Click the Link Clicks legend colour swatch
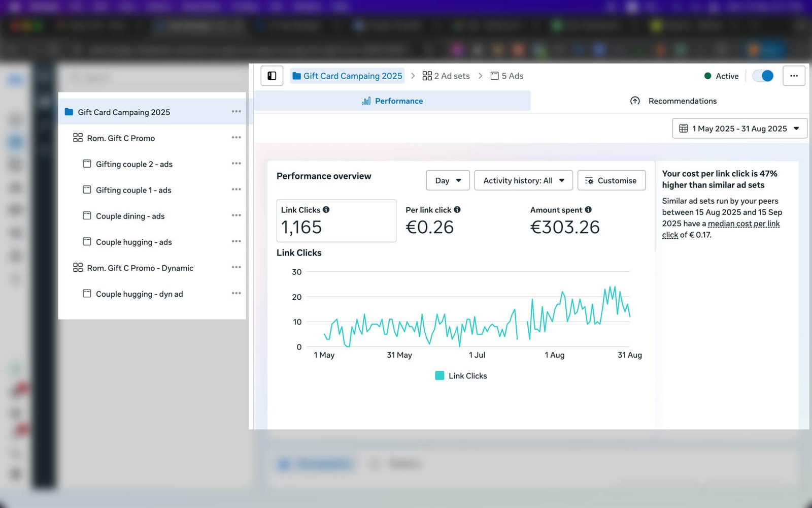The image size is (812, 508). coord(439,376)
